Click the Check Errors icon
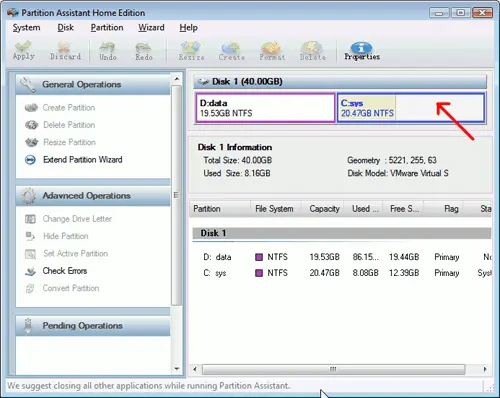The height and width of the screenshot is (398, 500). [x=30, y=271]
